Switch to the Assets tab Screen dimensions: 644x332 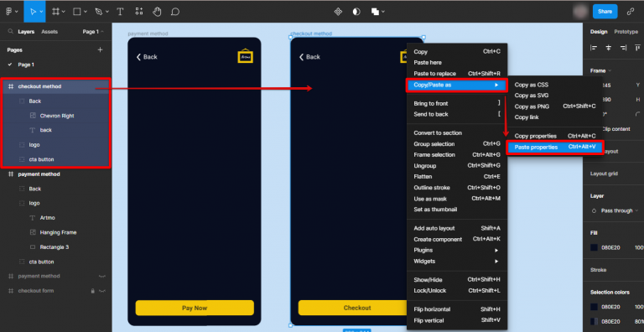(x=49, y=32)
